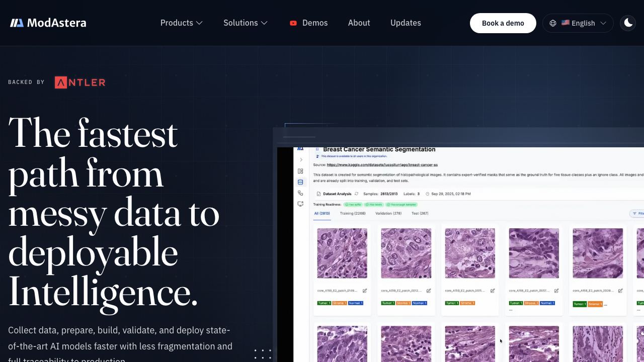Expand the demo app sidebar chevron
This screenshot has height=362, width=644.
301,160
